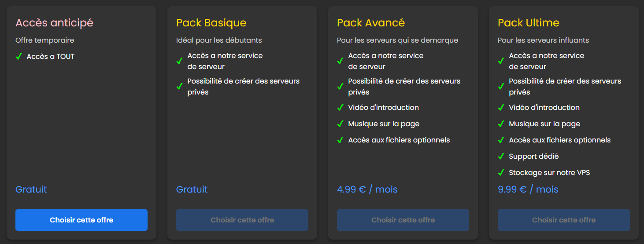
Task: Click the "9.99 € / mois" price text
Action: click(528, 189)
